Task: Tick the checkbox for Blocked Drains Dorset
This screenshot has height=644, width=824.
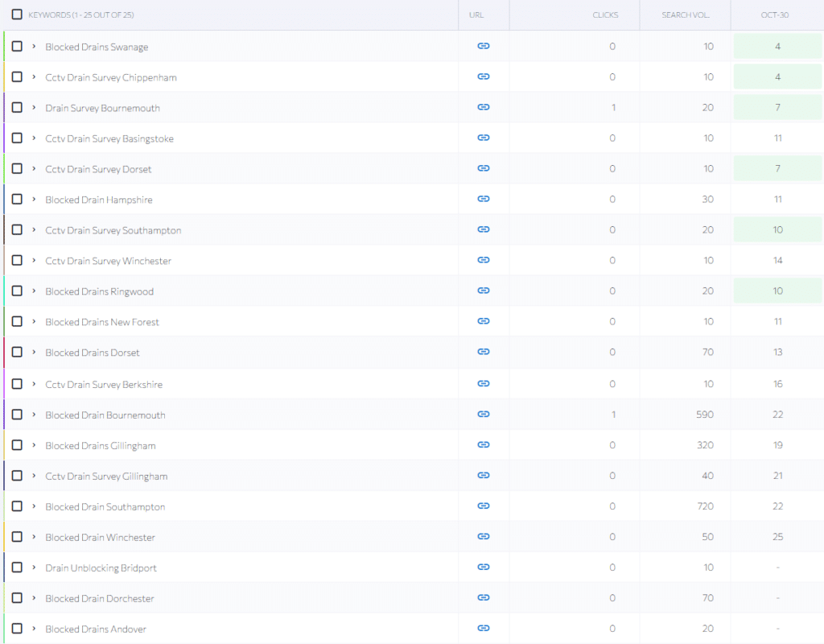Action: [x=16, y=352]
